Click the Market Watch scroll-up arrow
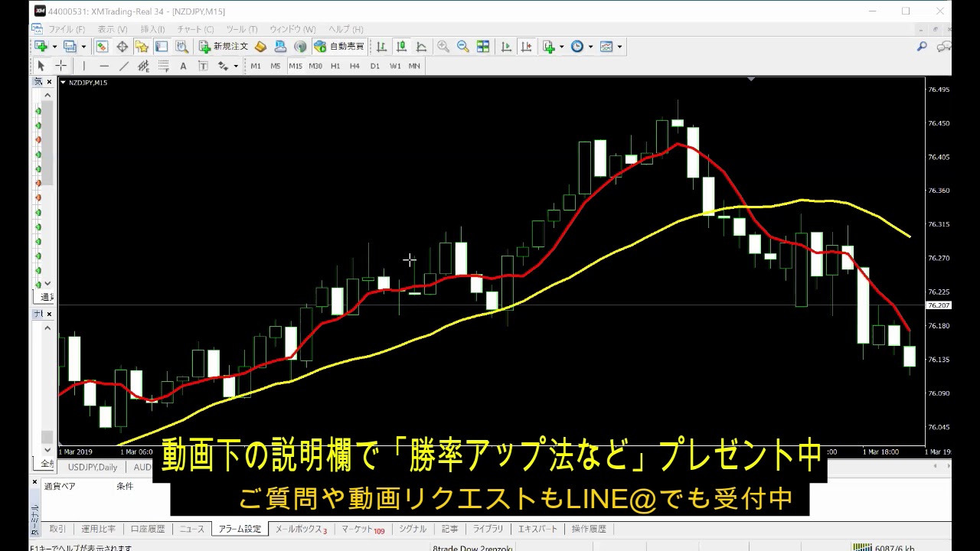This screenshot has width=980, height=551. pyautogui.click(x=47, y=95)
